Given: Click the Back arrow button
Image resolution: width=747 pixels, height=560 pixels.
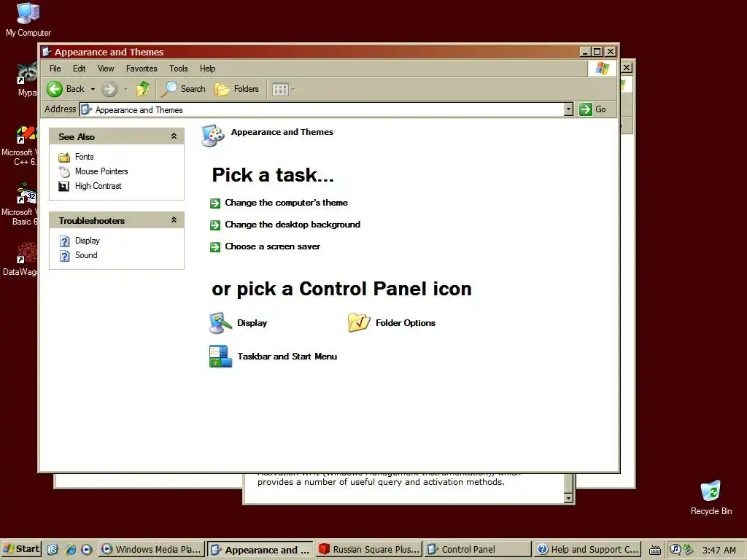Looking at the screenshot, I should click(55, 89).
